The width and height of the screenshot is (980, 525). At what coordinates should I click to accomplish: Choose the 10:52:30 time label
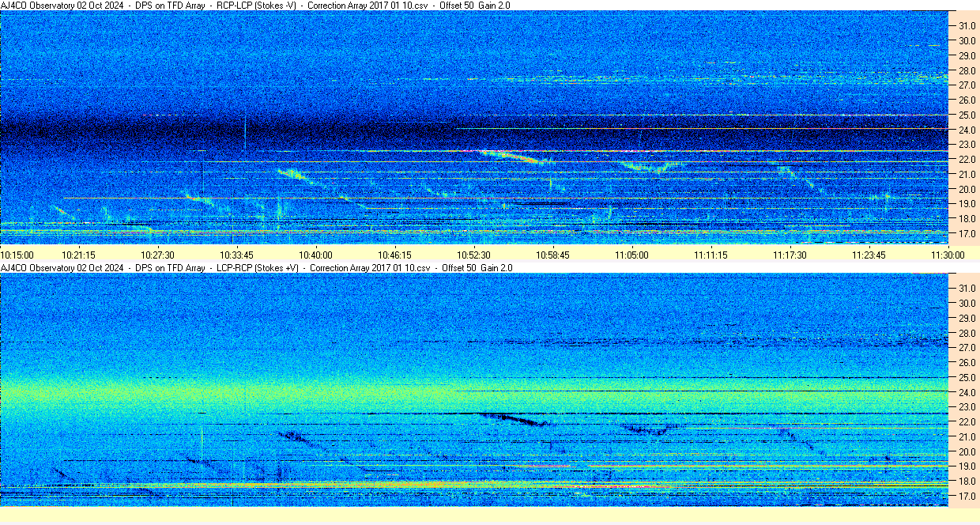click(473, 255)
